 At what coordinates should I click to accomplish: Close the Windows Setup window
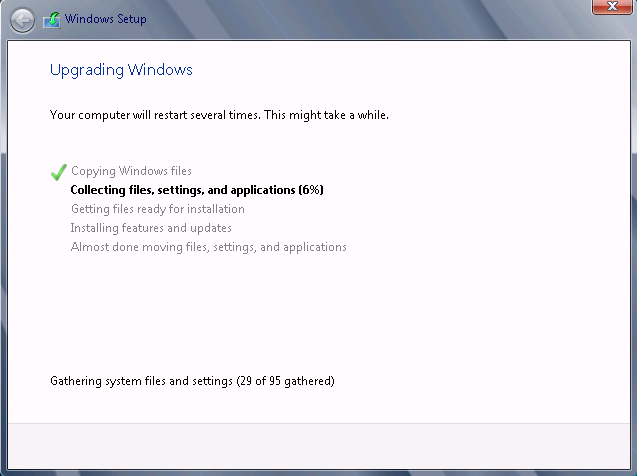click(612, 6)
